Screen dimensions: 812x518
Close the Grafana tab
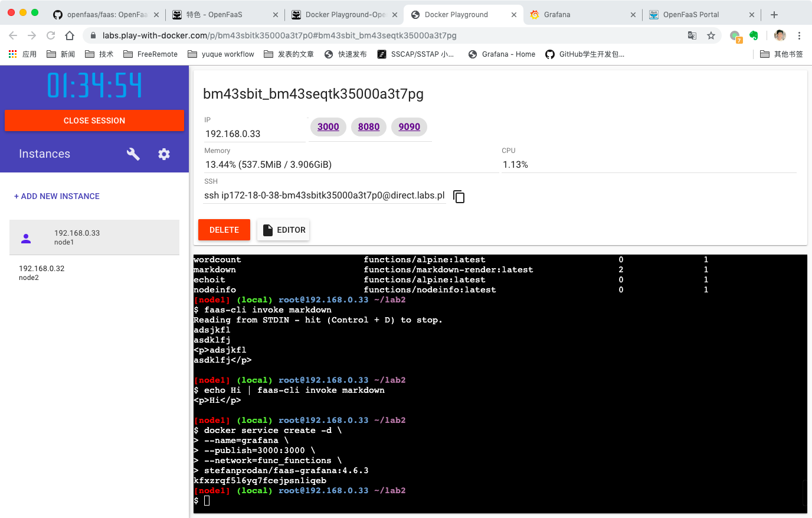[x=633, y=15]
